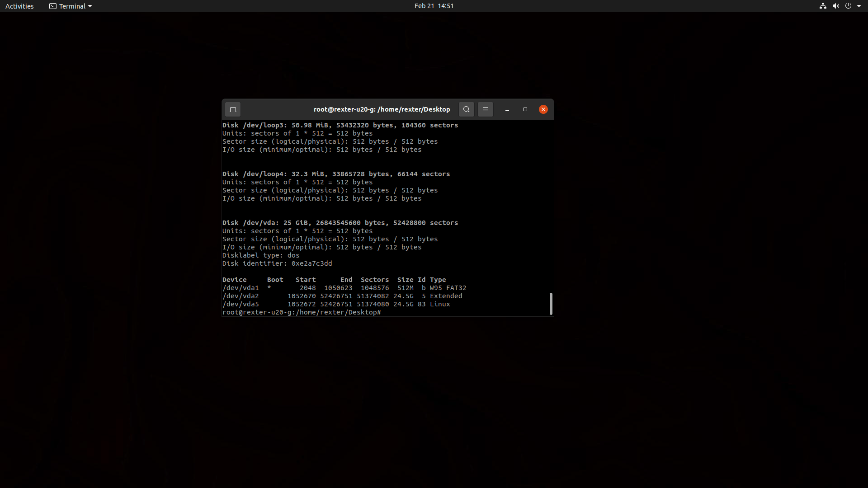Mute audio via the speaker indicator

point(835,6)
